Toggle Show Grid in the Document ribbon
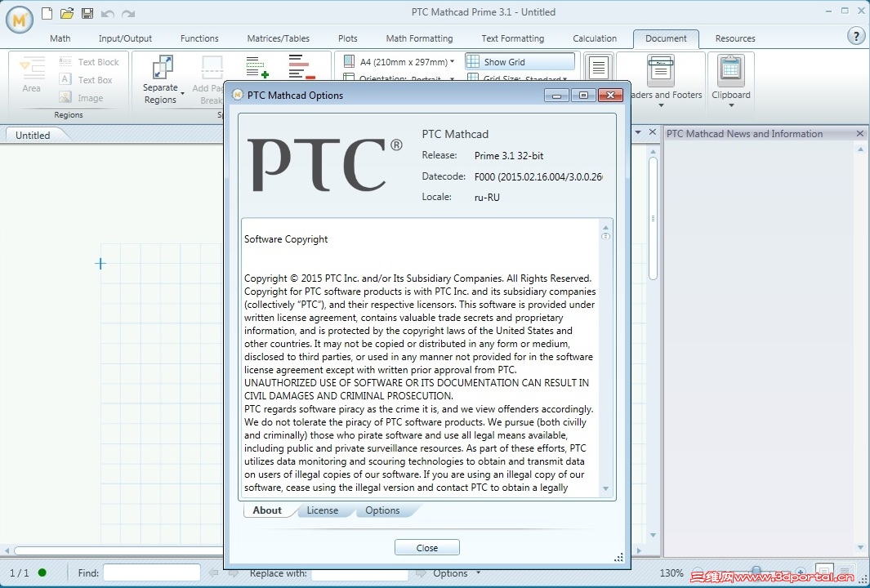870x588 pixels. click(520, 61)
